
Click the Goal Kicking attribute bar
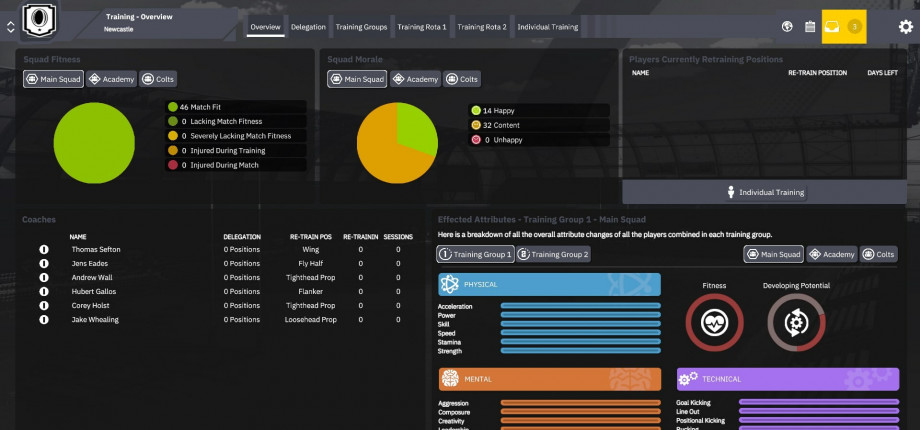coord(818,402)
